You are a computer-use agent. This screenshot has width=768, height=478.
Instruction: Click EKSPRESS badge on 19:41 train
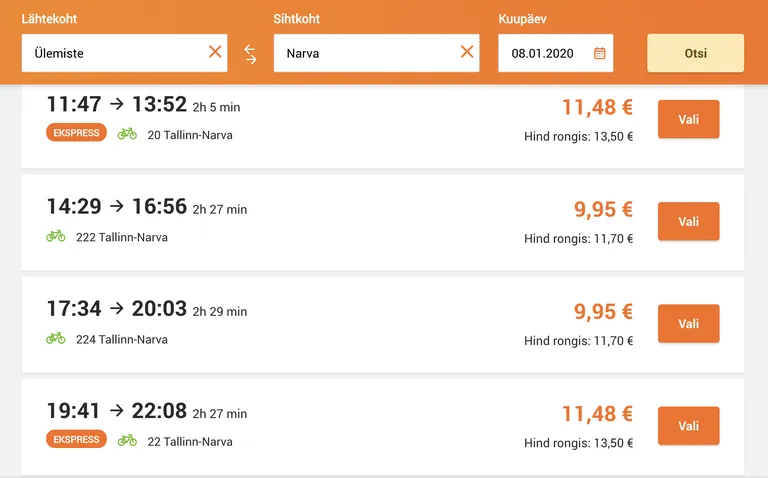(x=76, y=439)
